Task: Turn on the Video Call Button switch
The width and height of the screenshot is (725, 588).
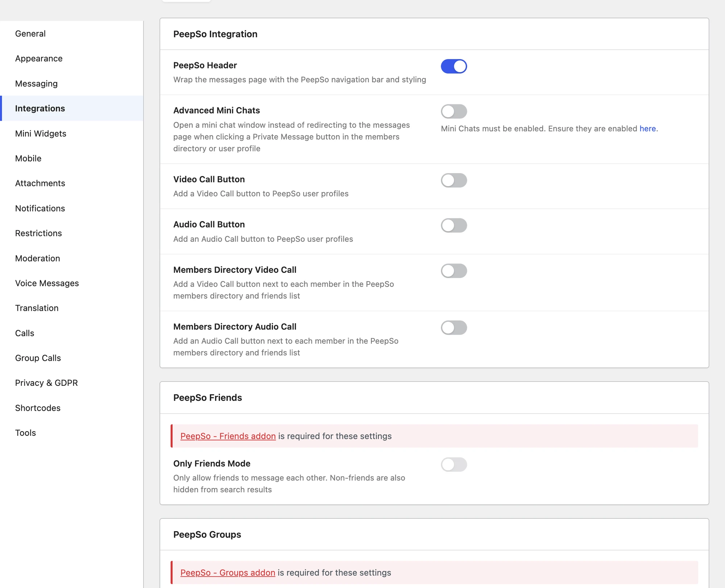Action: click(x=454, y=180)
